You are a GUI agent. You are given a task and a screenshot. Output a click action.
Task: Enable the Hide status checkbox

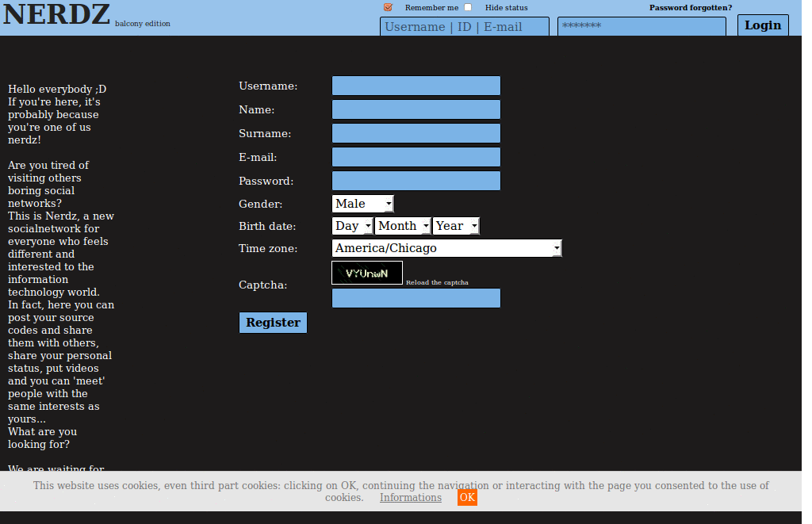pyautogui.click(x=468, y=6)
